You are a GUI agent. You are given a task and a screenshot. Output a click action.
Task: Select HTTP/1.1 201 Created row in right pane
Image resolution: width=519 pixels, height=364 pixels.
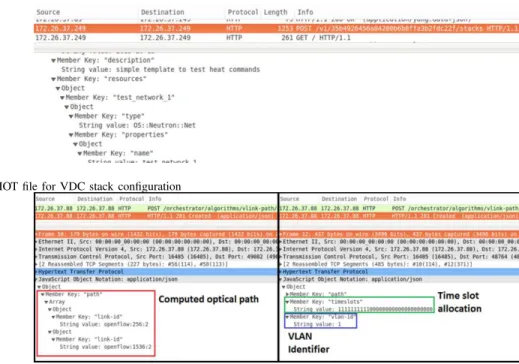[x=399, y=216]
